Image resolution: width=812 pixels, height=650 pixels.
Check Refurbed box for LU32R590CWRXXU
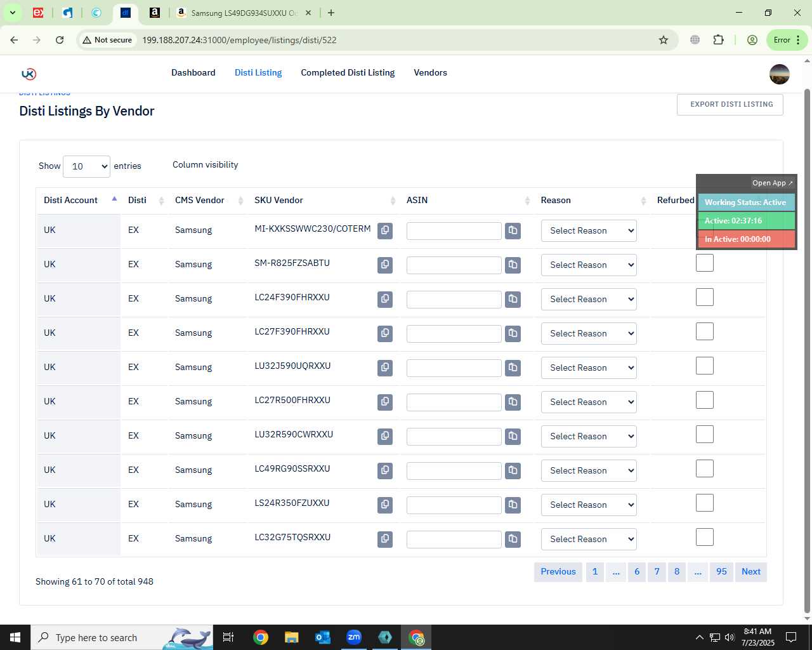point(705,434)
